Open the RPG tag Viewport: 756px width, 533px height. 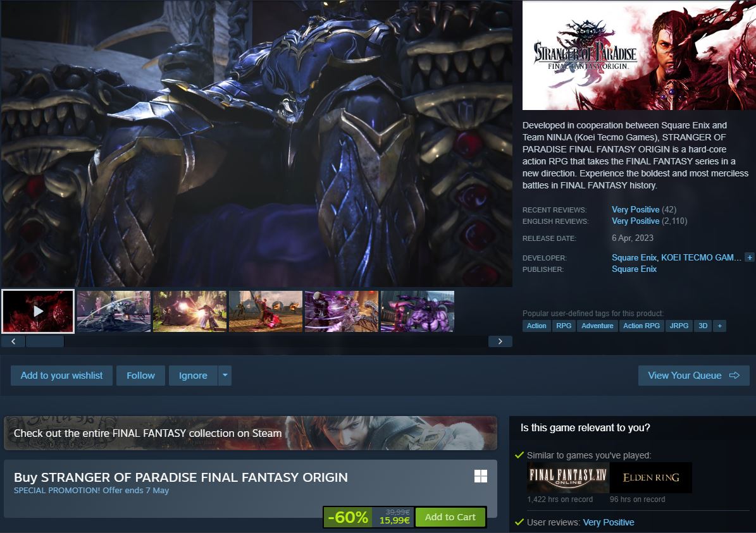pyautogui.click(x=564, y=326)
